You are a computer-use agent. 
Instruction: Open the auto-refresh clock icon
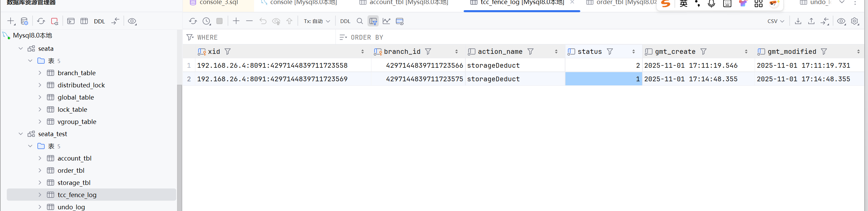click(x=207, y=21)
